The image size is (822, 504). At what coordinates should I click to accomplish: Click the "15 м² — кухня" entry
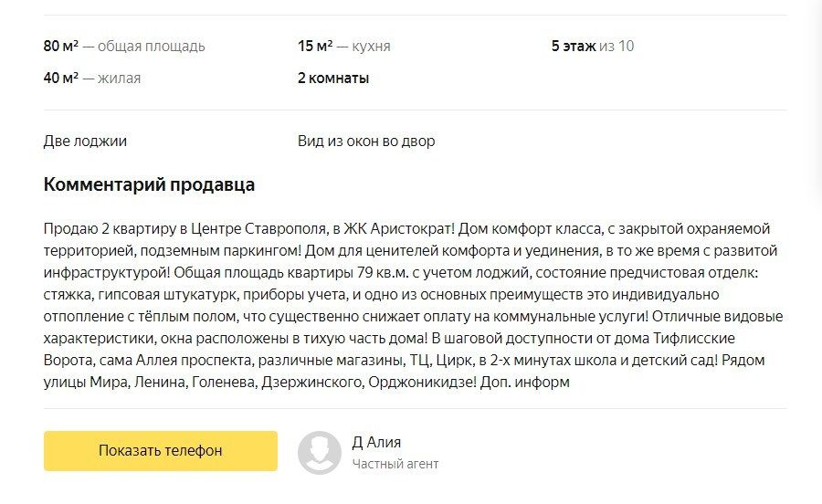[343, 46]
